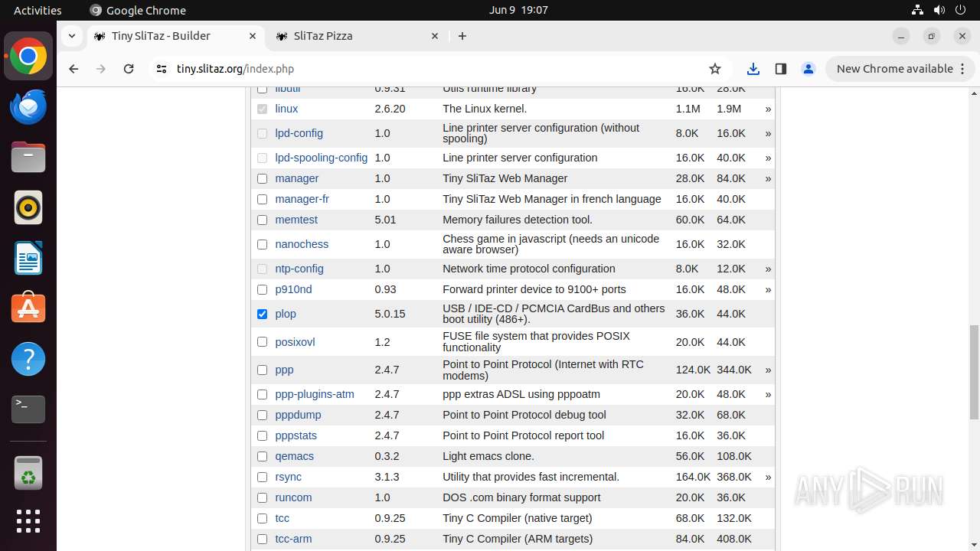
Task: Check the posixovl package checkbox
Action: [x=263, y=342]
